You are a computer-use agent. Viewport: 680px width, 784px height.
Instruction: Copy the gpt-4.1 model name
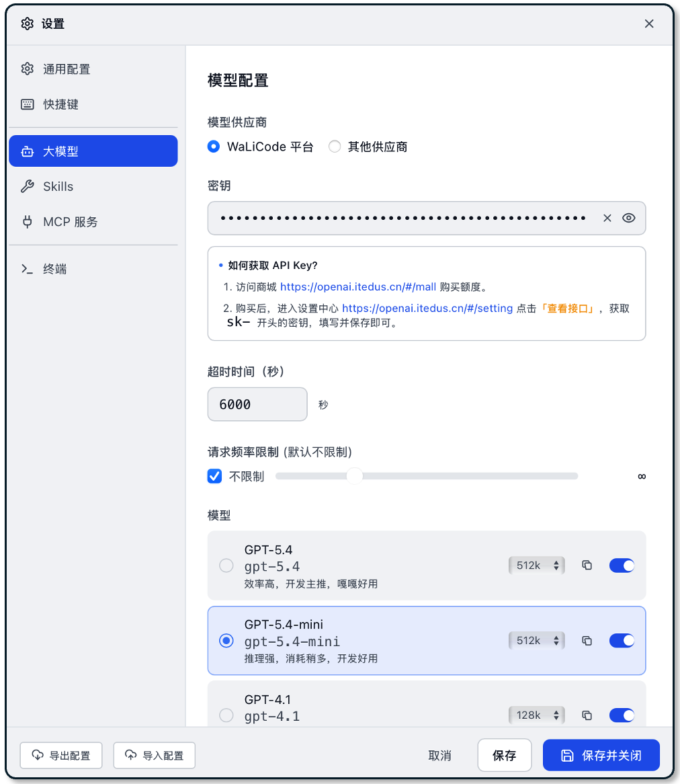click(x=587, y=715)
